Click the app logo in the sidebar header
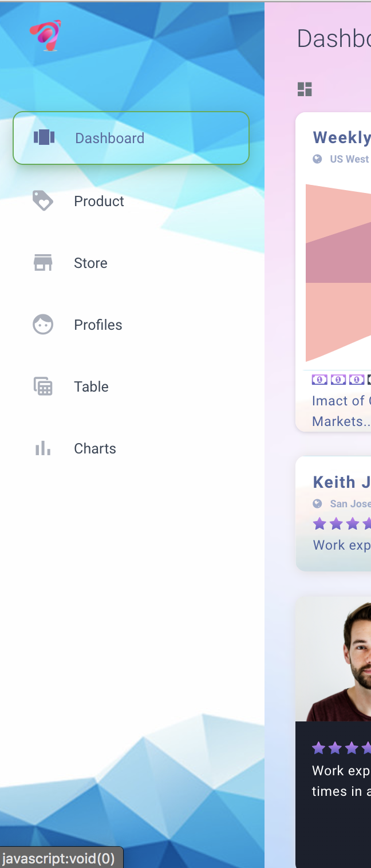 pos(46,35)
